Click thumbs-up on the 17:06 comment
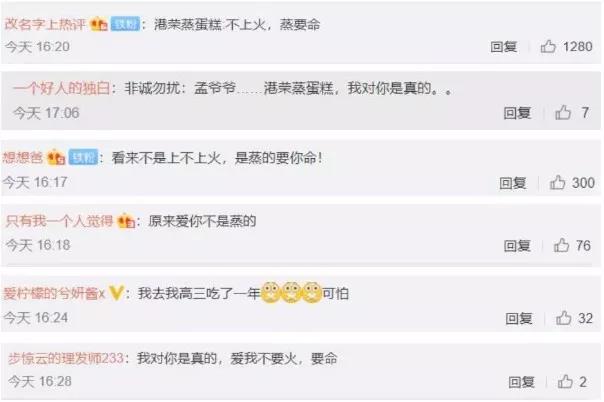Image resolution: width=604 pixels, height=402 pixels. click(562, 112)
